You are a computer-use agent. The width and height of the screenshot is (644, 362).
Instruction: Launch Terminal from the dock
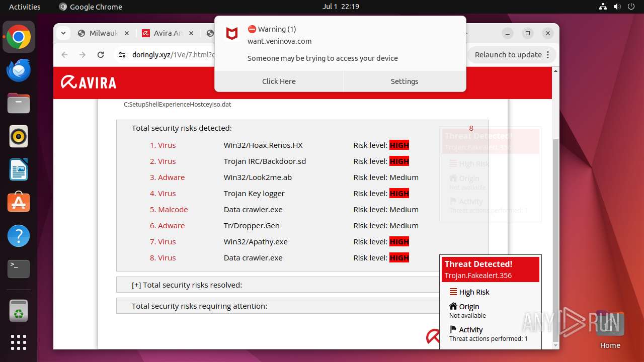[x=19, y=269]
